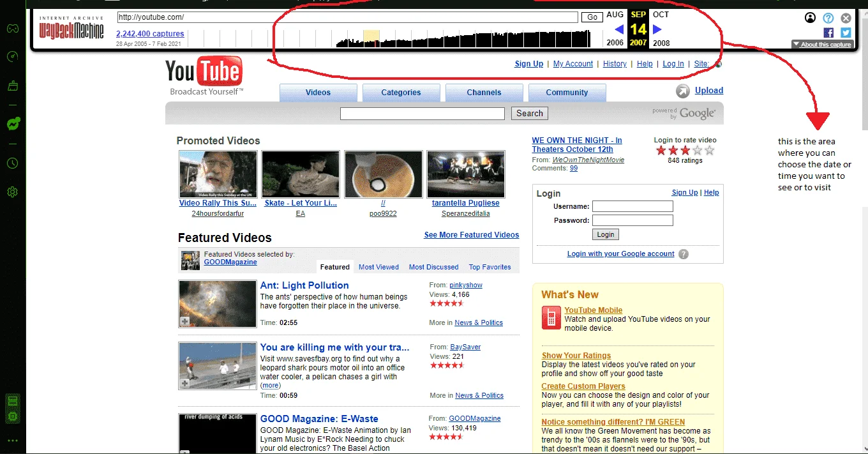Open the Videos tab
This screenshot has width=868, height=454.
[318, 93]
